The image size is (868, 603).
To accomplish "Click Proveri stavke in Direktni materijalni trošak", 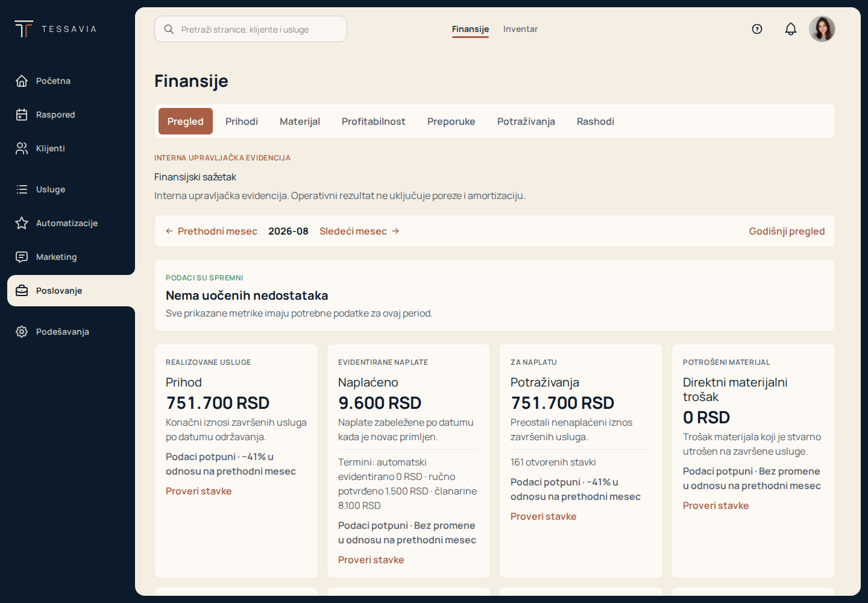I will (x=716, y=505).
